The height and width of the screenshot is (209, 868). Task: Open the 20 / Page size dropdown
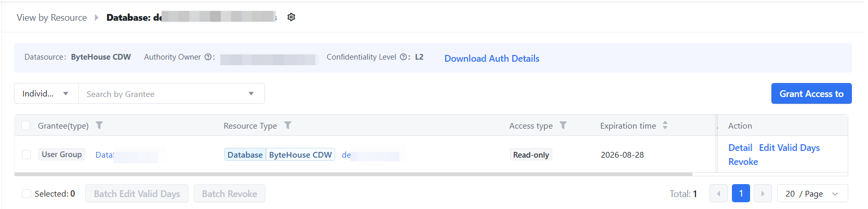coord(812,193)
